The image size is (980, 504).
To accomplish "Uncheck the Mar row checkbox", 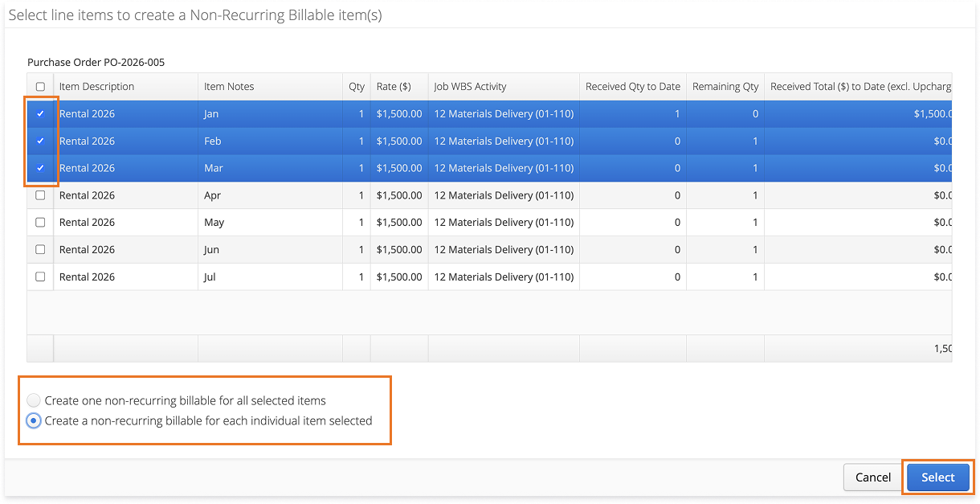I will coord(40,169).
